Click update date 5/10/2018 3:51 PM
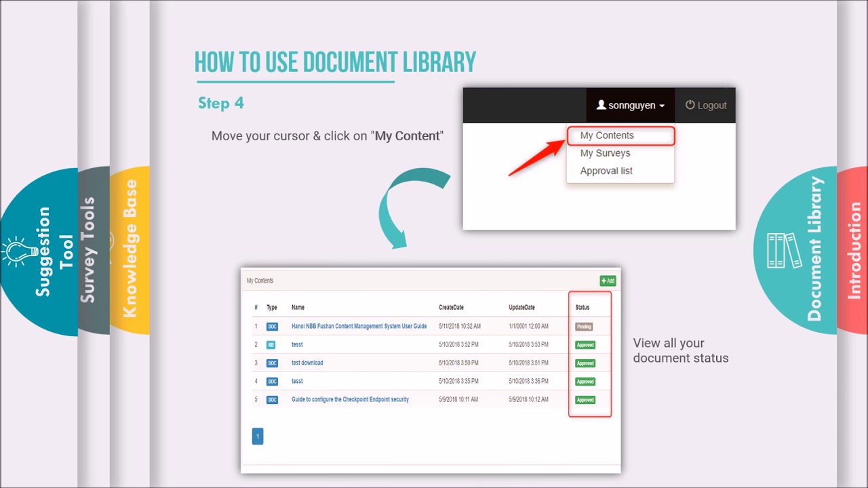The width and height of the screenshot is (868, 488). [x=528, y=363]
